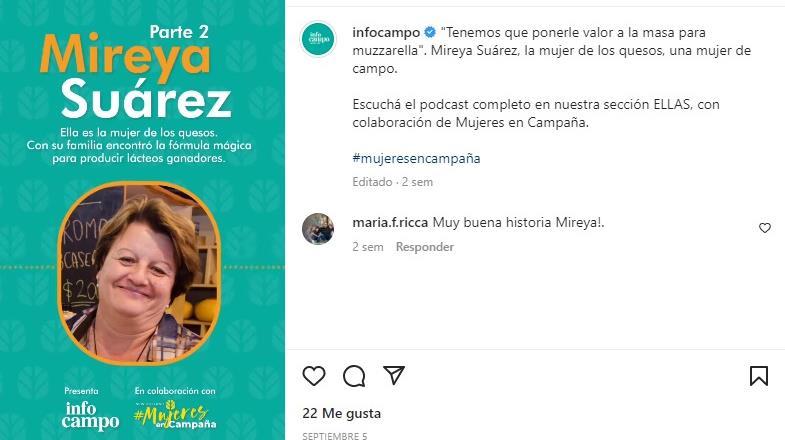Image resolution: width=785 pixels, height=440 pixels.
Task: Click the verified badge next to infocampo
Action: coord(430,33)
